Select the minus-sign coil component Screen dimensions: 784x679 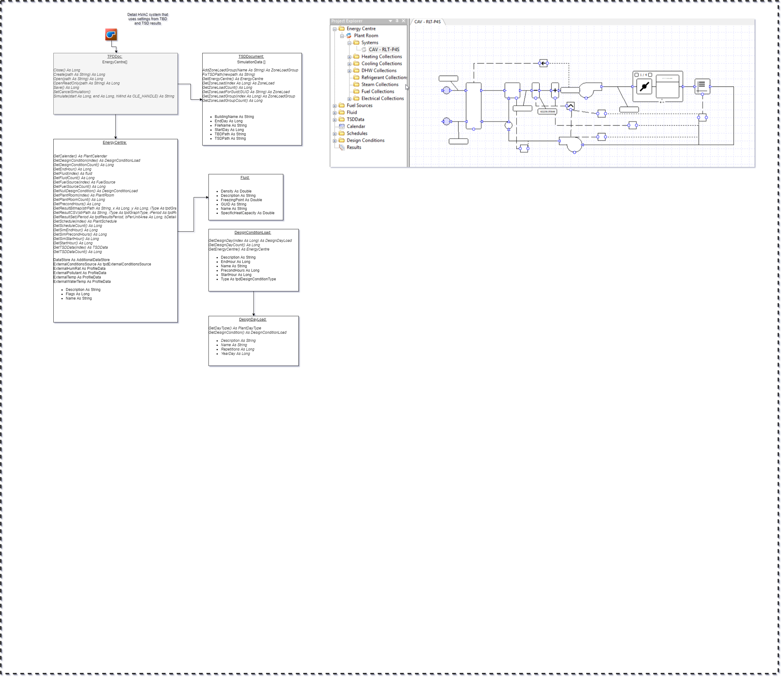click(x=536, y=91)
